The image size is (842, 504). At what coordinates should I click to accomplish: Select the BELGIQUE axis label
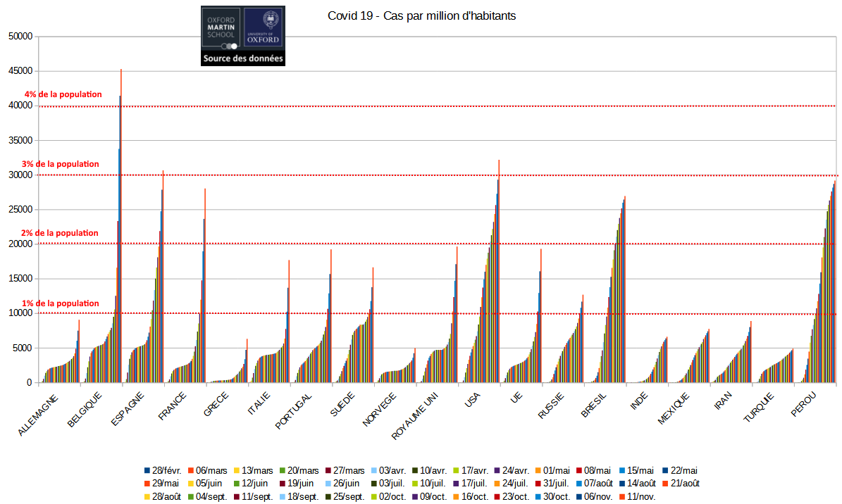click(x=86, y=410)
